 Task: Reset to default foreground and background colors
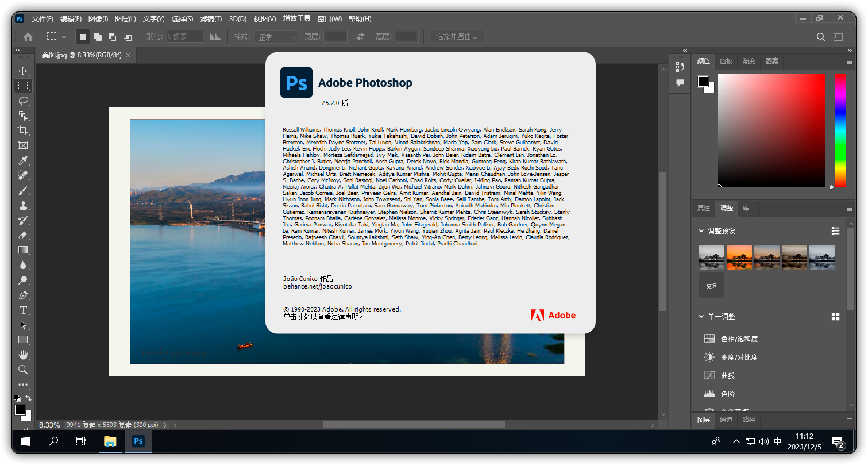point(17,398)
